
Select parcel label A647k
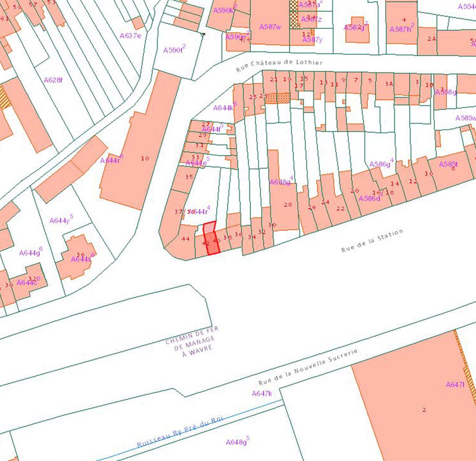tap(262, 393)
